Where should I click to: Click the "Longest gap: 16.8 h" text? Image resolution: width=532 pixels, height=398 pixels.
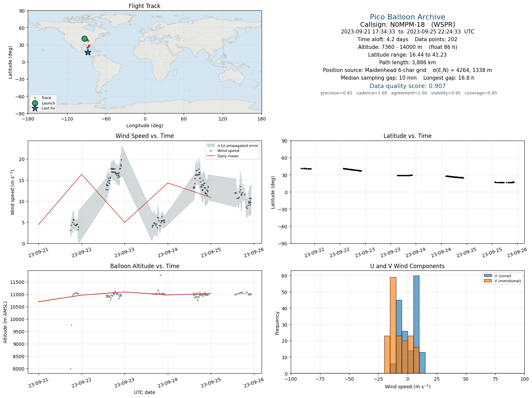(x=449, y=78)
